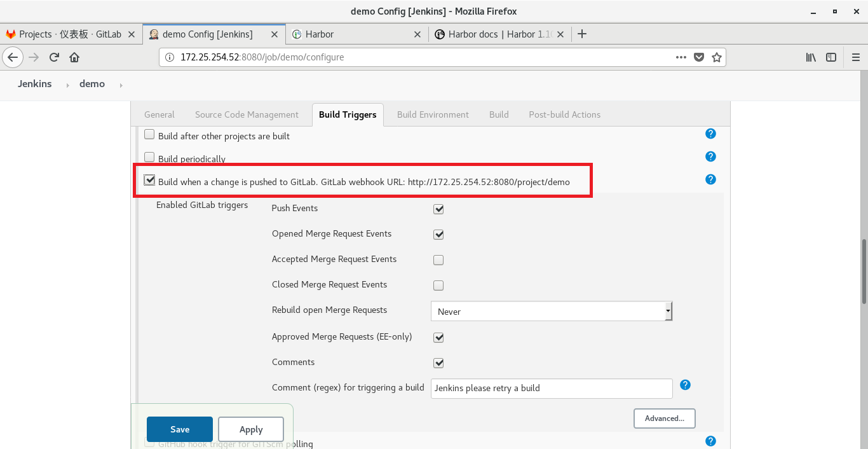Help icon for GitLab webhook build trigger
The image size is (868, 449).
(711, 179)
